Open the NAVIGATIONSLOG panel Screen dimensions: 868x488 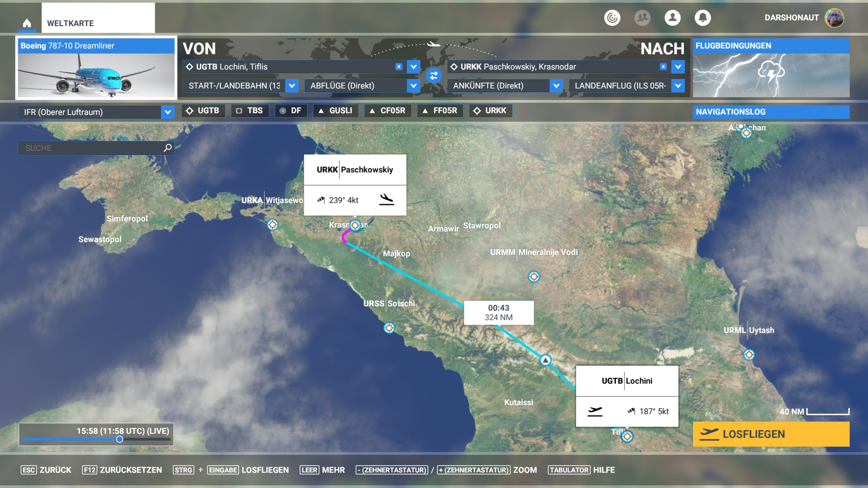(x=771, y=112)
